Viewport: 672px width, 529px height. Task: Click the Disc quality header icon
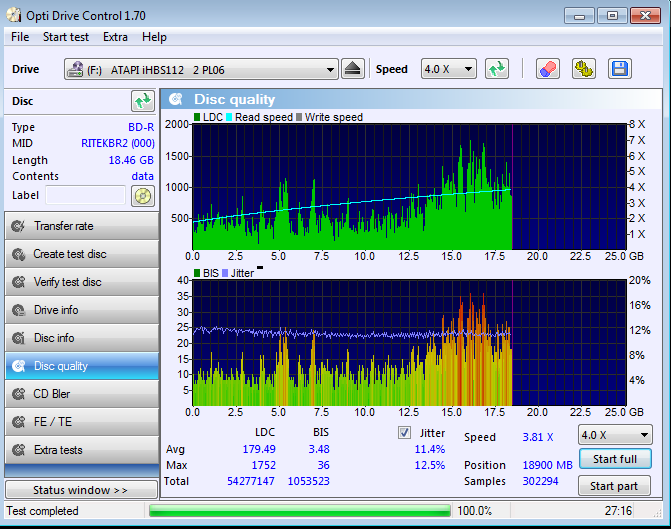click(176, 99)
